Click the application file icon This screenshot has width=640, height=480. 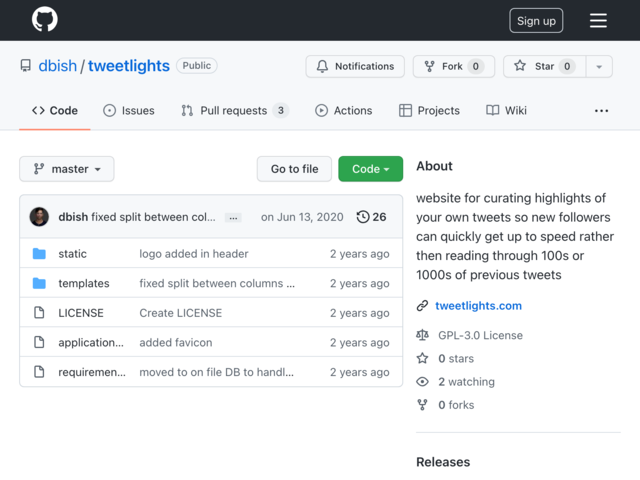pos(39,342)
